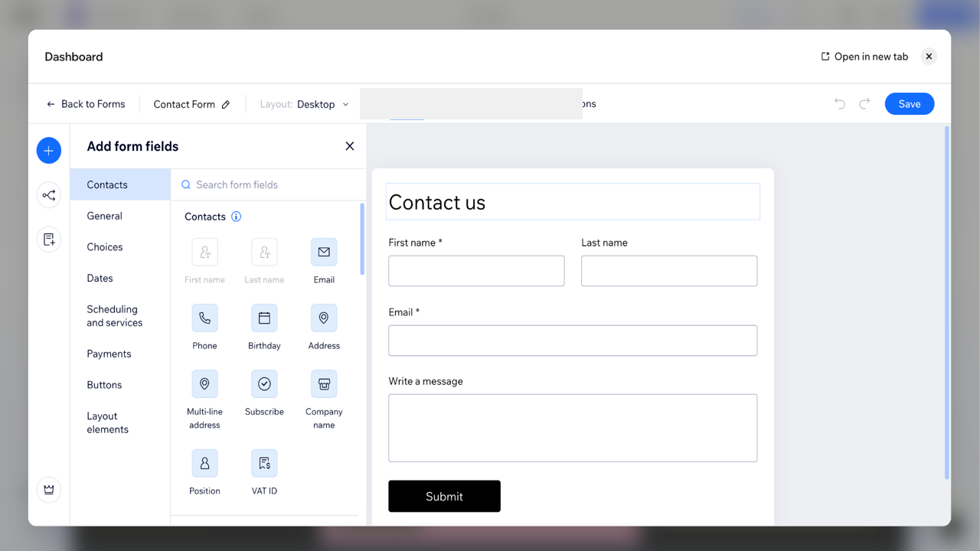This screenshot has width=980, height=551.
Task: Open the add-page icon in left rail
Action: tap(49, 240)
